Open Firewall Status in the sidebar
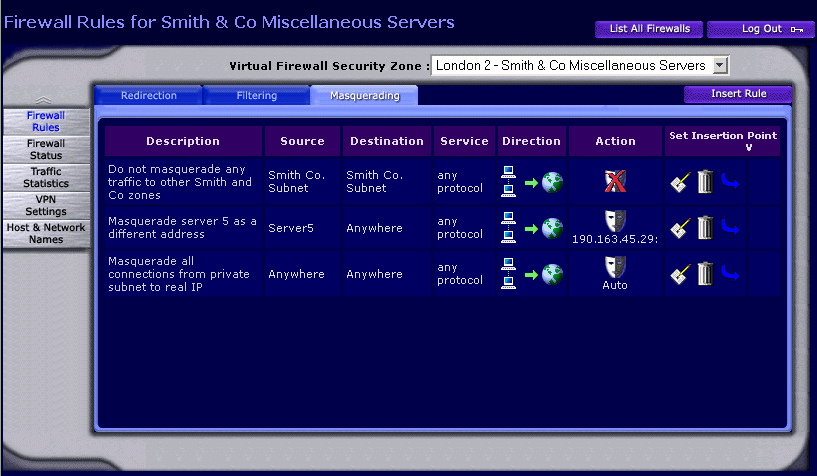The width and height of the screenshot is (817, 476). [46, 149]
